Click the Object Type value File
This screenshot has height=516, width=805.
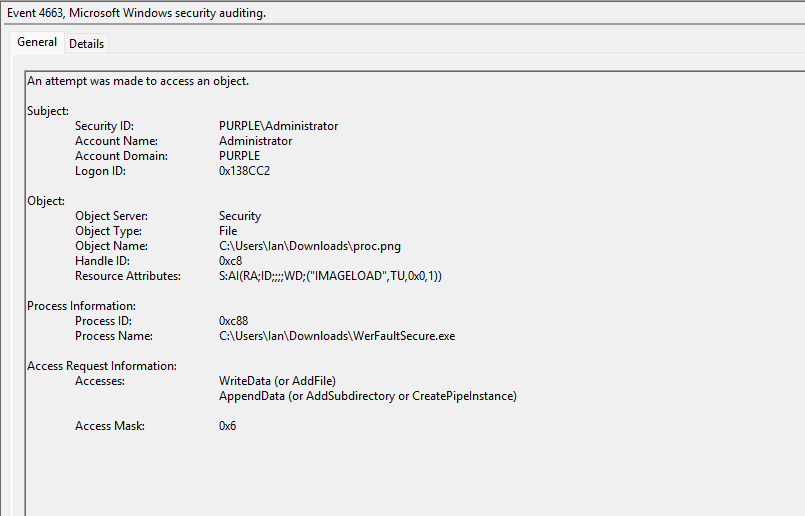(228, 231)
